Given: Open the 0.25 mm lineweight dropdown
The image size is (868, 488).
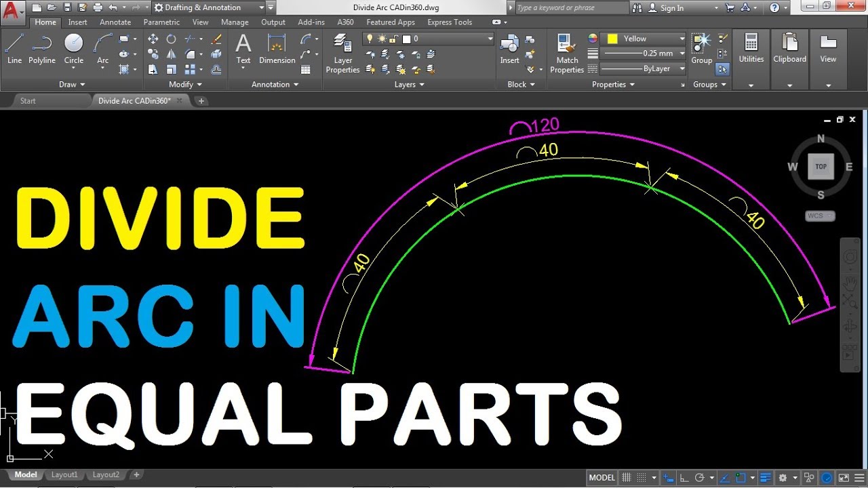Looking at the screenshot, I should click(x=644, y=54).
